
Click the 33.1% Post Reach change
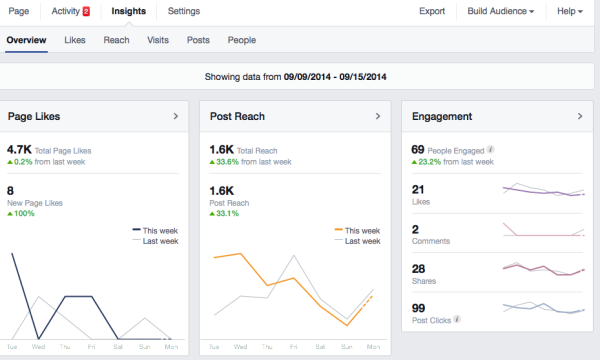pyautogui.click(x=224, y=213)
